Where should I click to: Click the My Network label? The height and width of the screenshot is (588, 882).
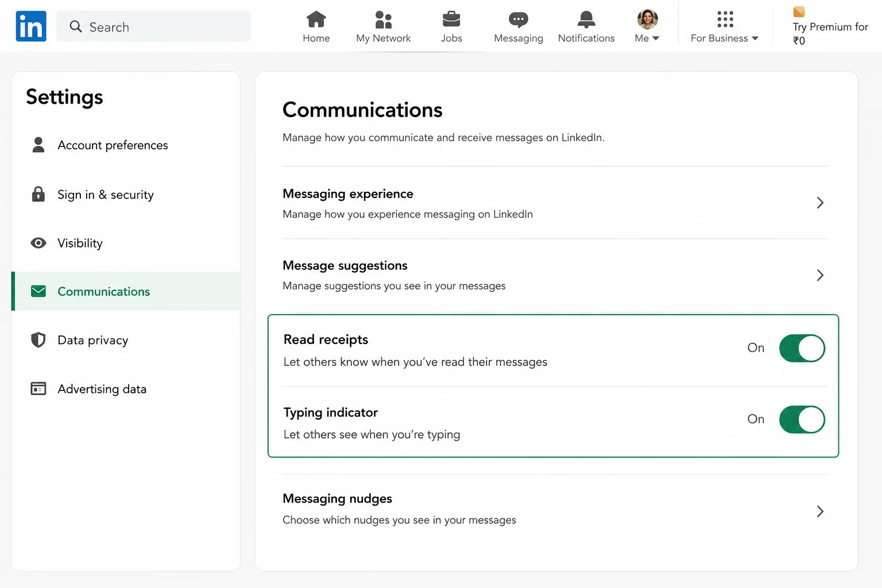[383, 38]
